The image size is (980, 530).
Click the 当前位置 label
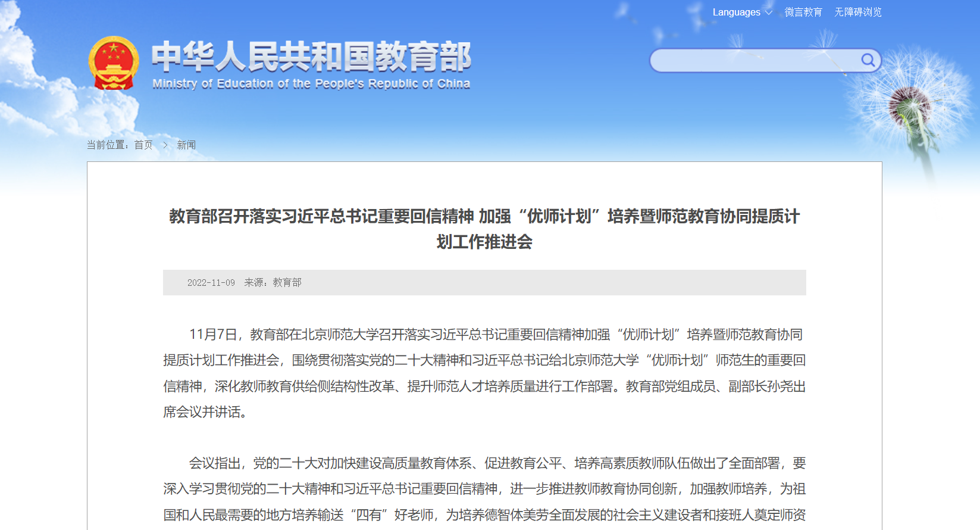pyautogui.click(x=108, y=145)
